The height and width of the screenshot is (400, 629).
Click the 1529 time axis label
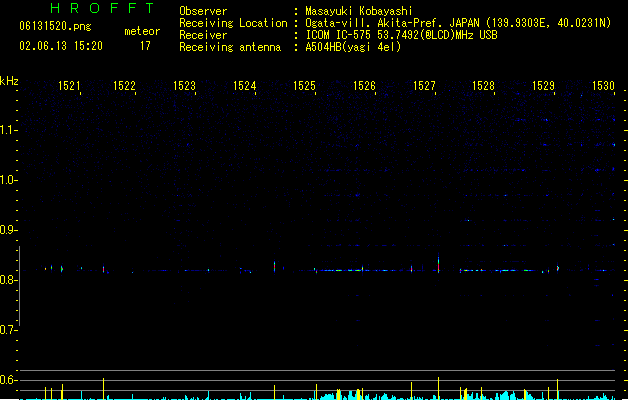(543, 85)
